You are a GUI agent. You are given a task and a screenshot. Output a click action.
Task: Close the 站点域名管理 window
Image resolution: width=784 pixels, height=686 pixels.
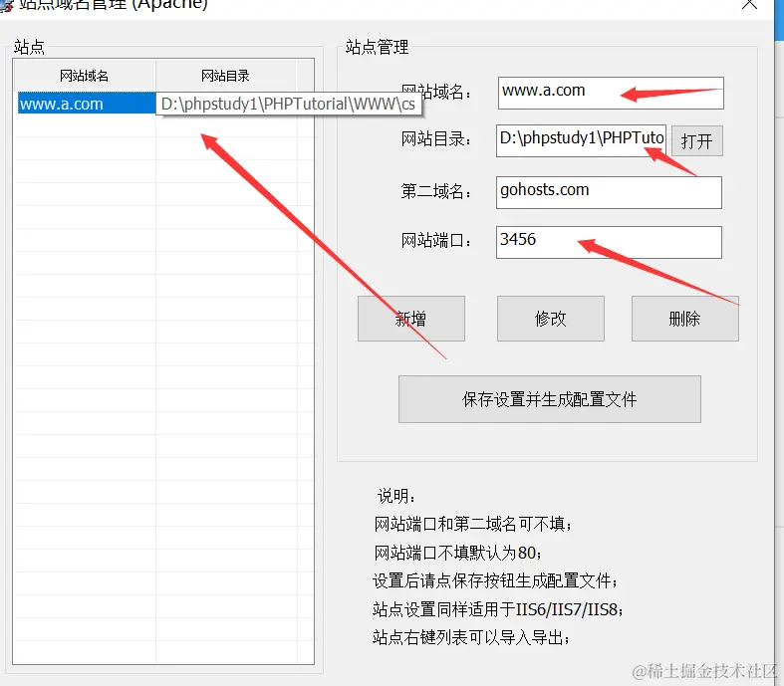point(749,4)
